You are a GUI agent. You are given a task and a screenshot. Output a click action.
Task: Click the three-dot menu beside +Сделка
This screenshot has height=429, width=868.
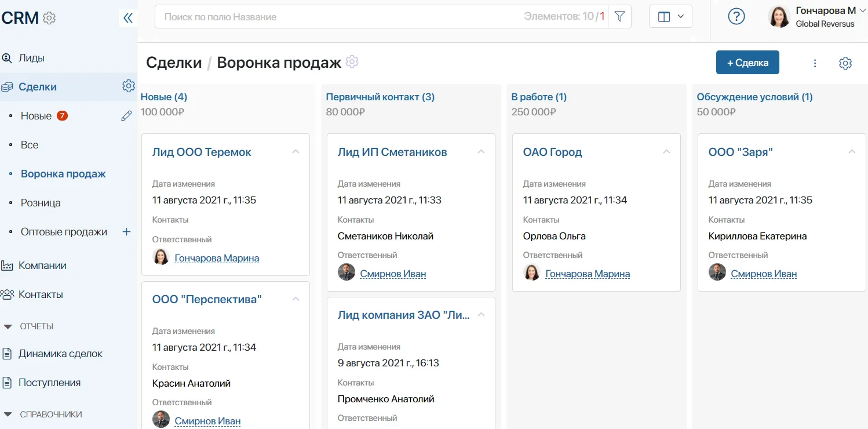[815, 62]
